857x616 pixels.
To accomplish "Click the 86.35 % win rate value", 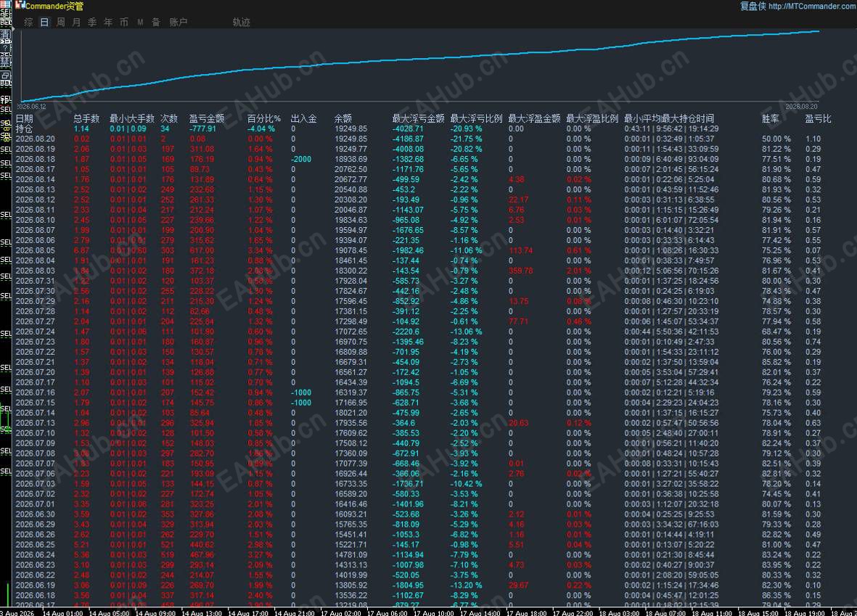I will (x=776, y=595).
